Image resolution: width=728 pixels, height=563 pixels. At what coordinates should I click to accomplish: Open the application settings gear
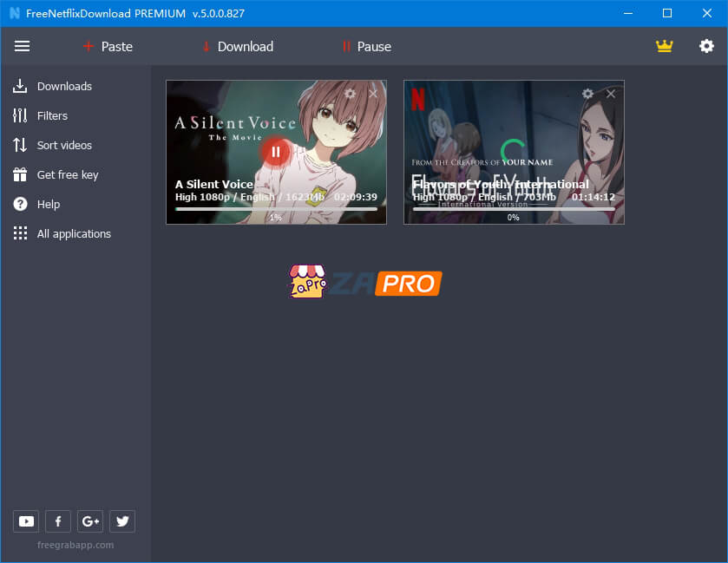point(706,46)
